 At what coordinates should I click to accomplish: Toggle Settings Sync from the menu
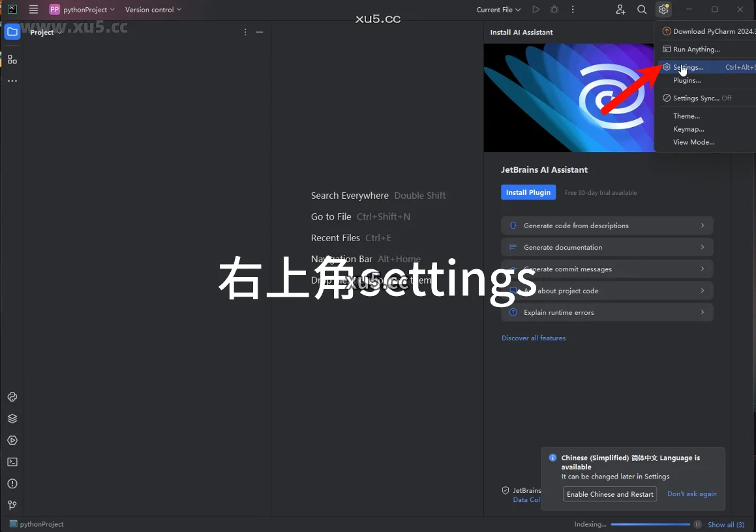693,98
